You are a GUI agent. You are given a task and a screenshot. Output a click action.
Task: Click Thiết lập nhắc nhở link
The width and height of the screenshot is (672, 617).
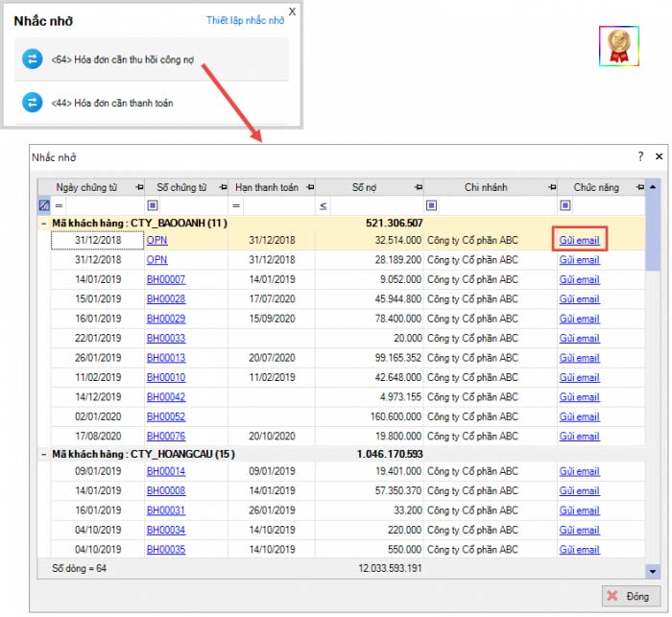pos(245,20)
